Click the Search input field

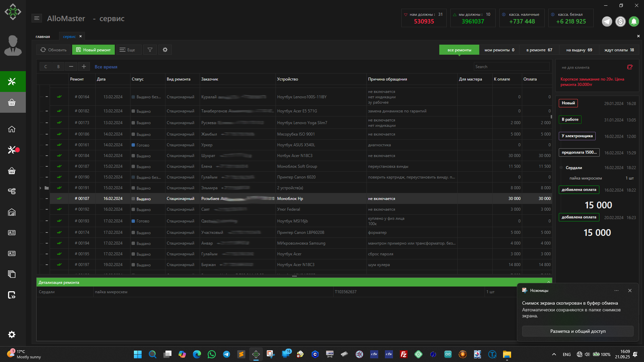[511, 67]
